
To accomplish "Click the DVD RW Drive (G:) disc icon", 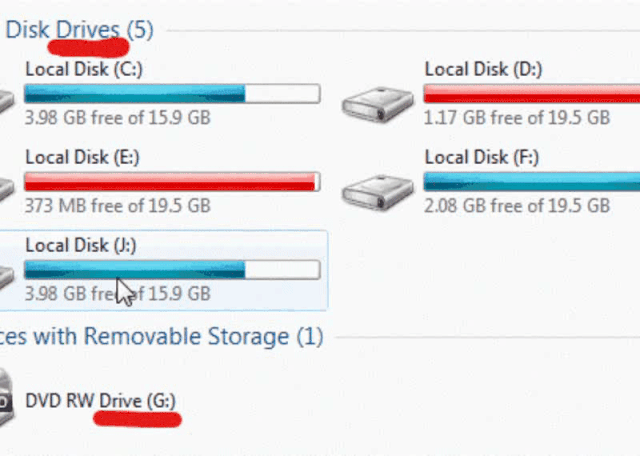I will [7, 398].
